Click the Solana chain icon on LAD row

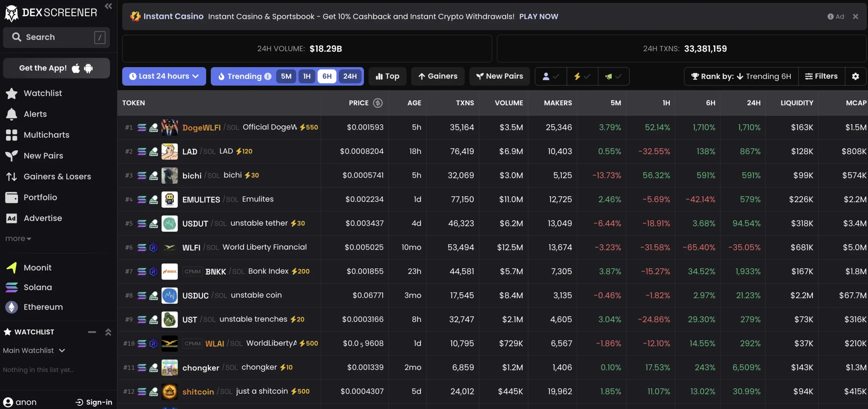coord(142,151)
